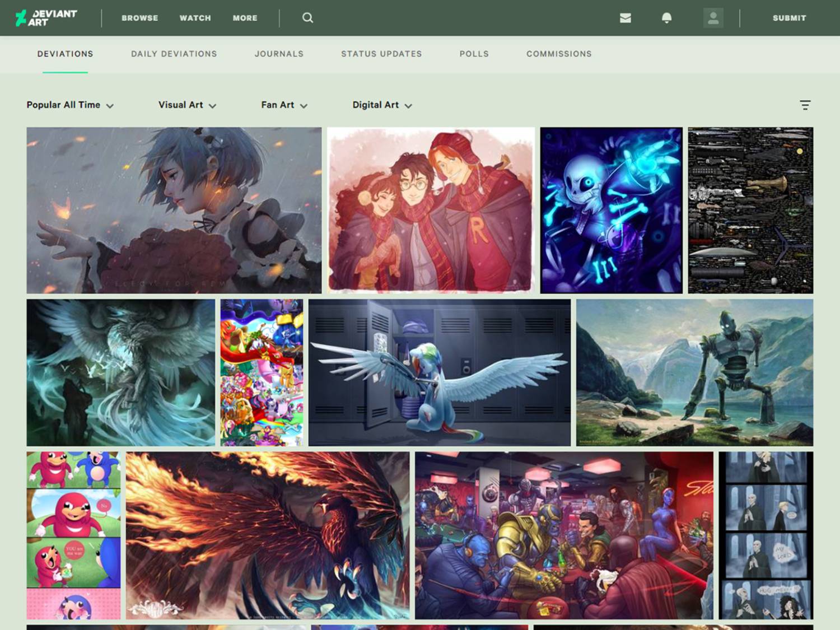Image resolution: width=840 pixels, height=630 pixels.
Task: Click the DeviantArt logo
Action: click(46, 18)
